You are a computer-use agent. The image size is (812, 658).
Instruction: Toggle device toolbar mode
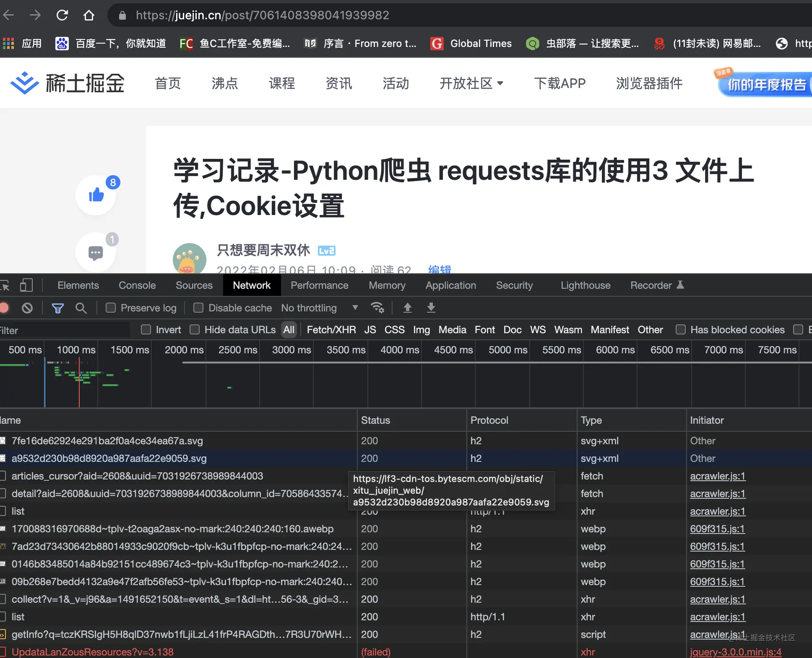26,285
